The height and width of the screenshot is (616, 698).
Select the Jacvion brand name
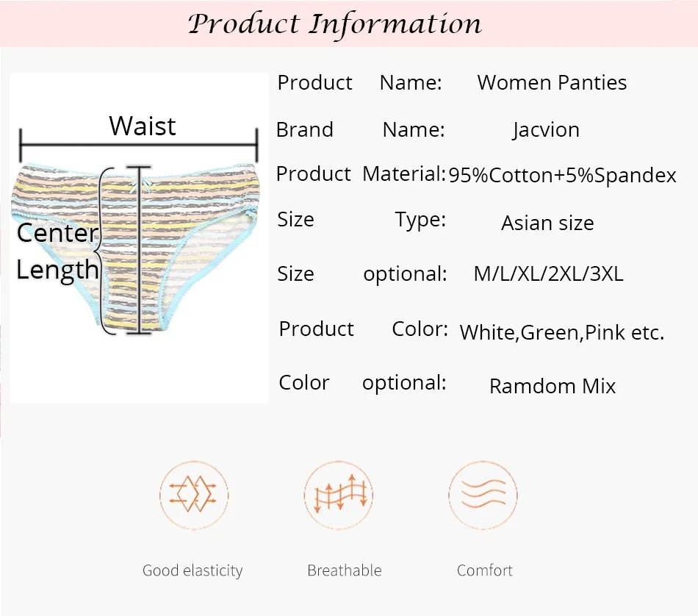pos(546,130)
